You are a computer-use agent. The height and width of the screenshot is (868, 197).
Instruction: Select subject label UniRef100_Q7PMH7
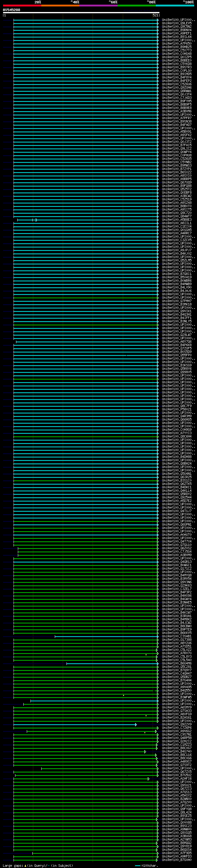tap(176, 301)
